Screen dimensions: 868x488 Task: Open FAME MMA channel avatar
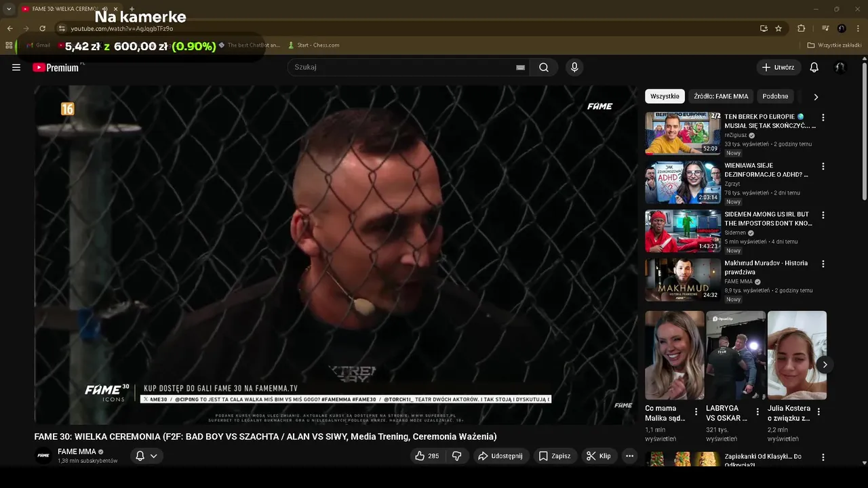43,455
